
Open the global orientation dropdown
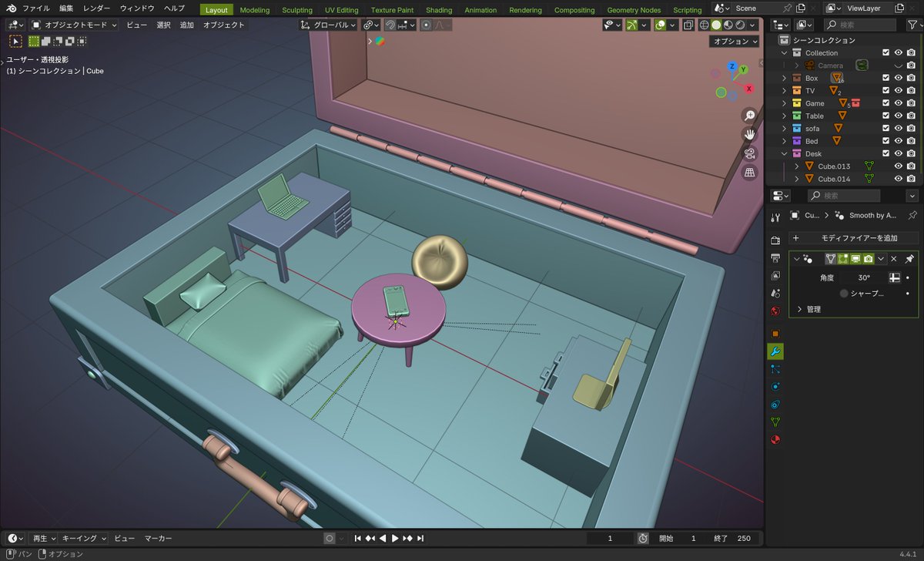click(x=329, y=25)
